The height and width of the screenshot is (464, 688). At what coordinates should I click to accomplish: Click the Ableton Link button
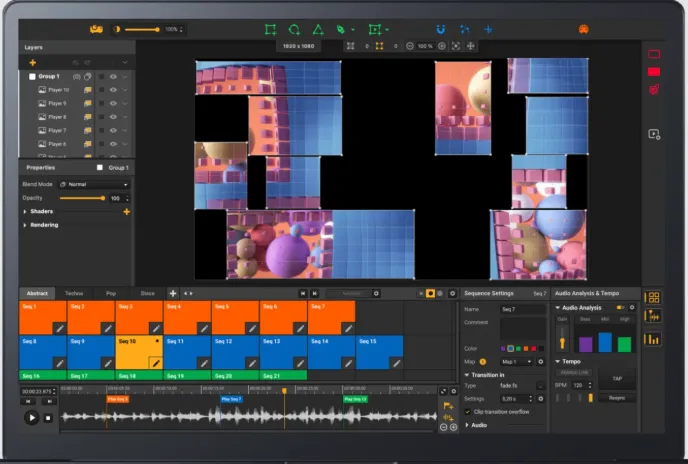click(x=574, y=372)
